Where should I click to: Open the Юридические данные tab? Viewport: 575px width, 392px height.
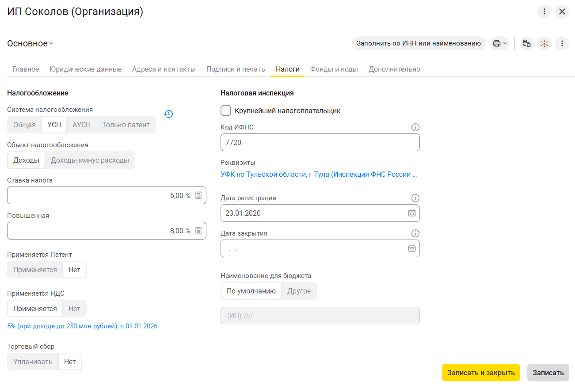(85, 69)
